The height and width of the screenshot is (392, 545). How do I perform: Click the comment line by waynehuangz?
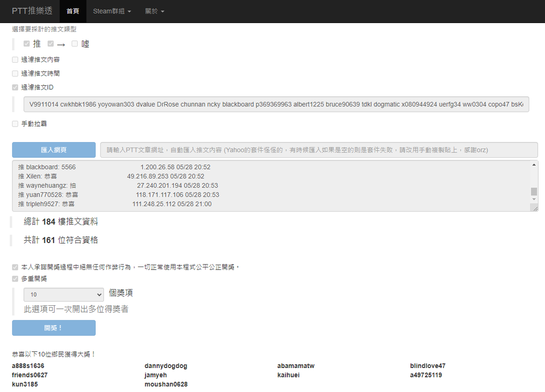[118, 185]
